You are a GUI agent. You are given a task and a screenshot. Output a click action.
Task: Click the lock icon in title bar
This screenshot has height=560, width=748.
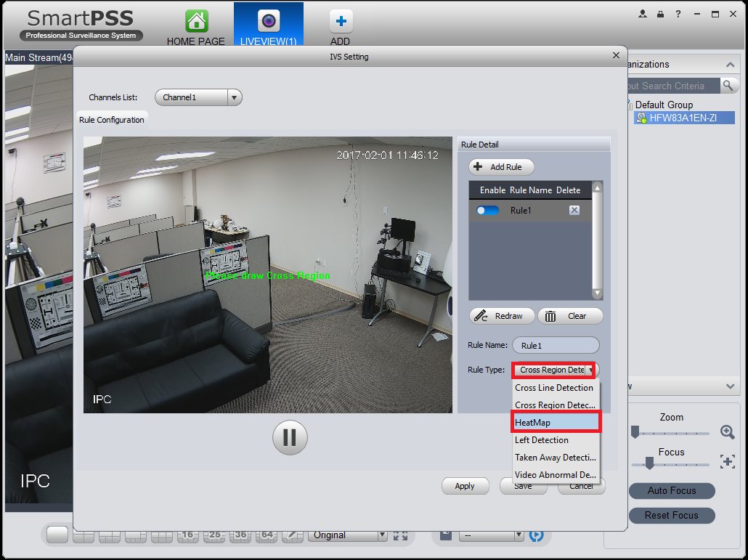coord(660,14)
